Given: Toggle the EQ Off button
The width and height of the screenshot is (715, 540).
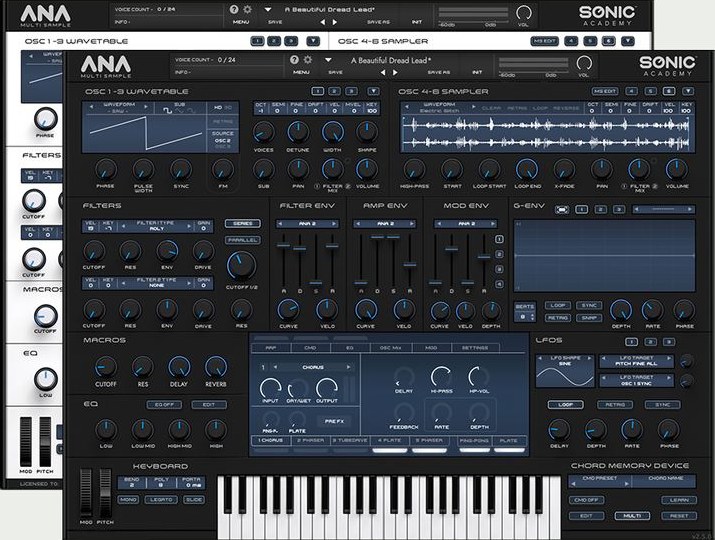Looking at the screenshot, I should point(164,405).
